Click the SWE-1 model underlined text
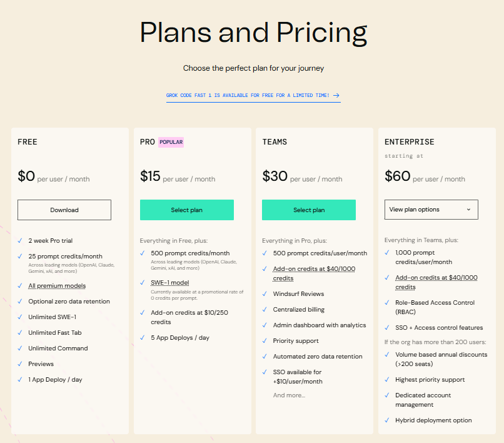504x443 pixels. (x=170, y=283)
